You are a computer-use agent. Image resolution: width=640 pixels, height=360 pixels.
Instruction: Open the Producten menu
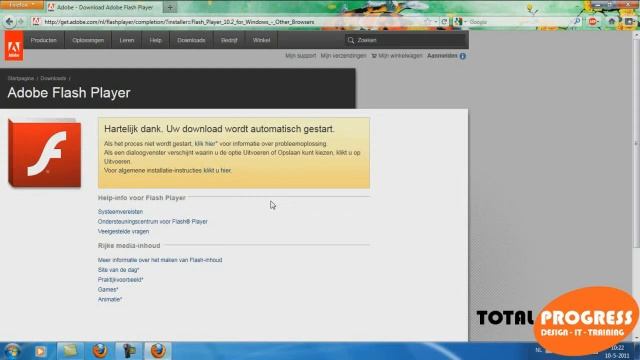tap(44, 40)
